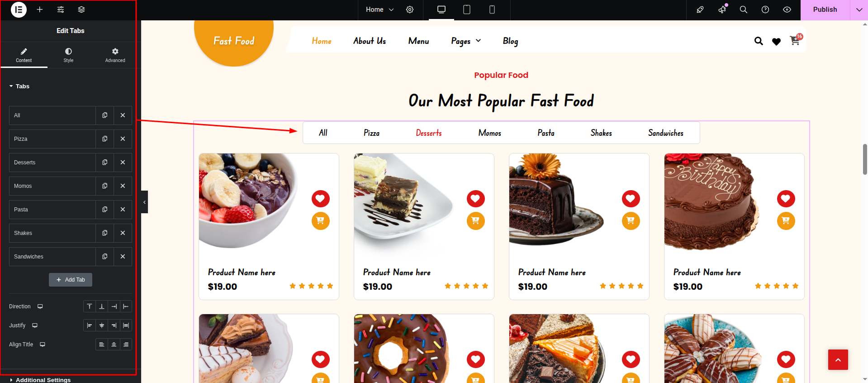The image size is (868, 383).
Task: Duplicate the Pizza tab item
Action: pyautogui.click(x=104, y=139)
